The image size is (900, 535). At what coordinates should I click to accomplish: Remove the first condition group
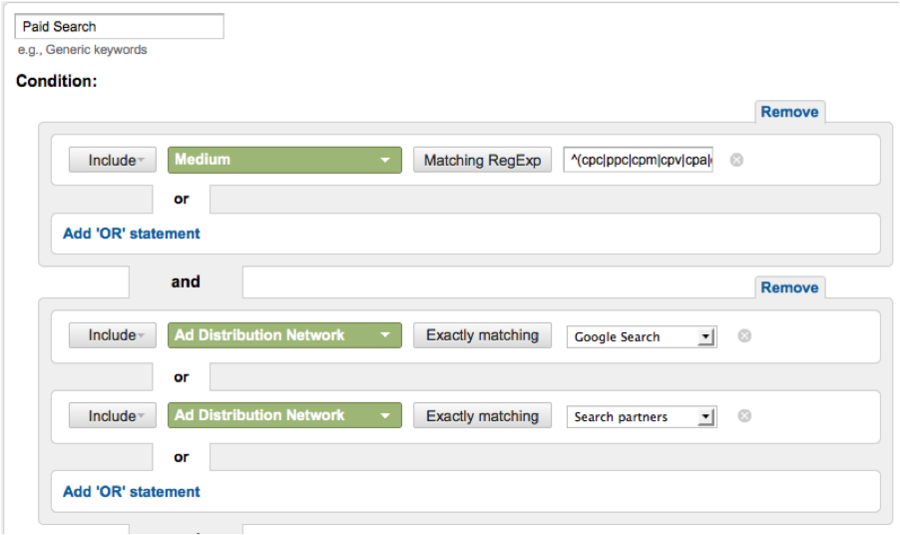(x=789, y=112)
